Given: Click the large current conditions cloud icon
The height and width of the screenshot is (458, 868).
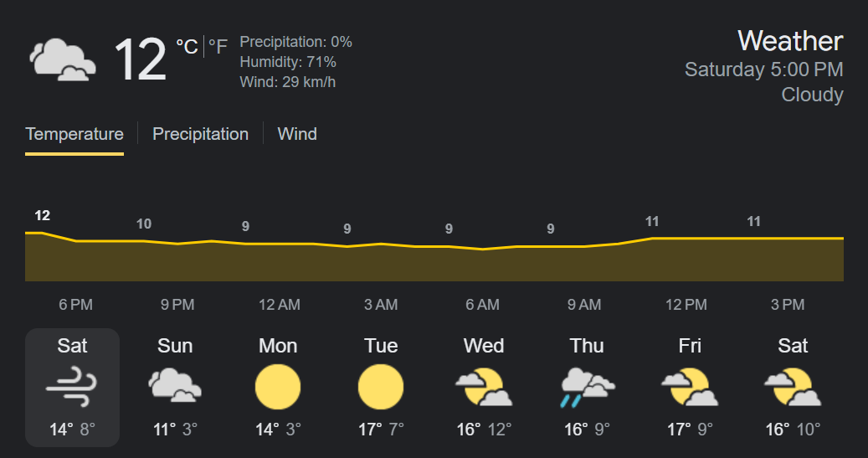Looking at the screenshot, I should [x=61, y=60].
